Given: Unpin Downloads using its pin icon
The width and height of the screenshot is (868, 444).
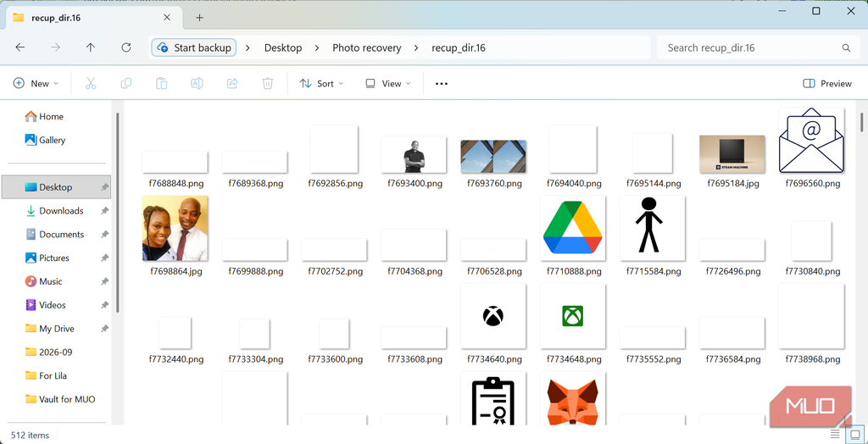Looking at the screenshot, I should tap(104, 211).
